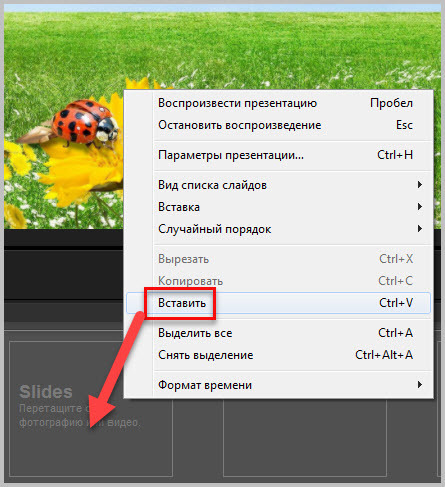
Task: Expand Случайный порядок submenu
Action: 278,229
